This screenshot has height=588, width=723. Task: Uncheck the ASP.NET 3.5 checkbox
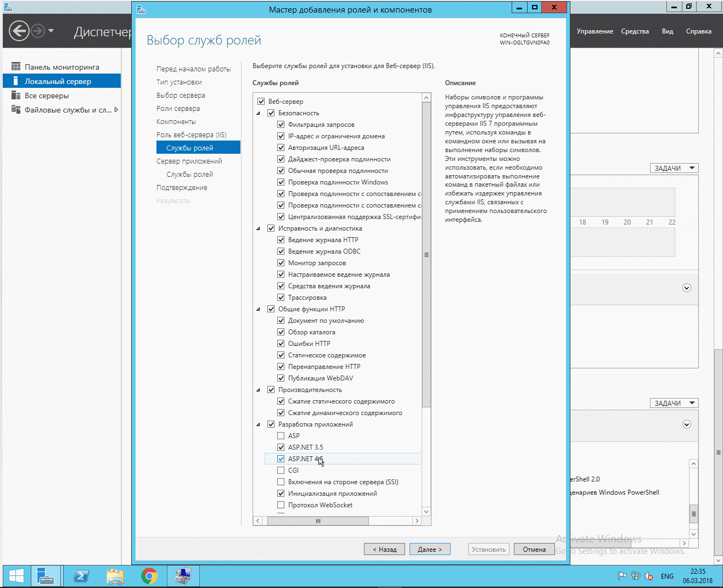281,447
